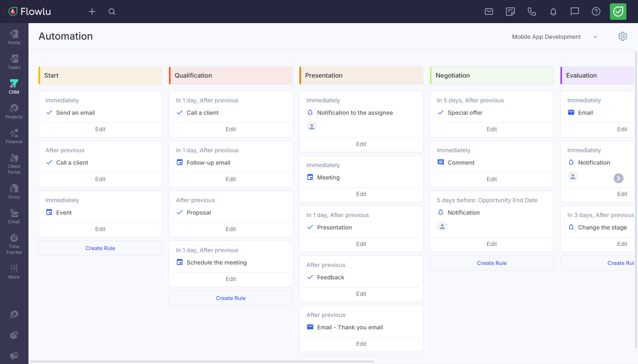Click the rocket icon in sidebar bottom
The width and height of the screenshot is (638, 364).
coord(14,314)
